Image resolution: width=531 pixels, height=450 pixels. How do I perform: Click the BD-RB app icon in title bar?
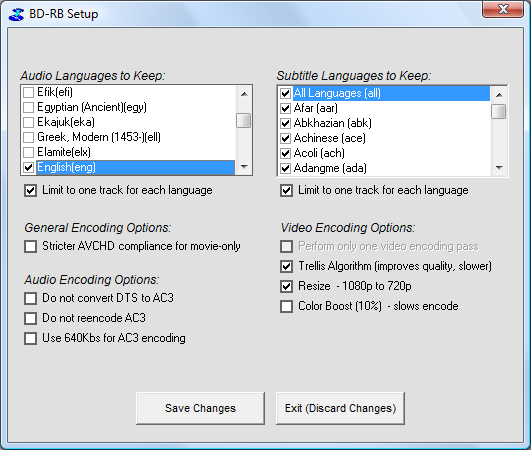pos(17,14)
